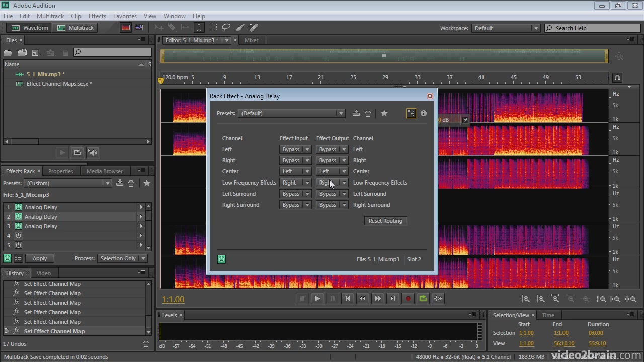Delete preset icon in Rack Effect dialog
Viewport: 644px width, 362px height.
(368, 113)
